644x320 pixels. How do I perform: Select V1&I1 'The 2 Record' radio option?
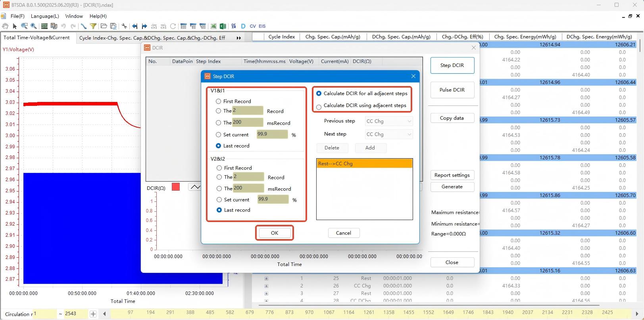(218, 111)
